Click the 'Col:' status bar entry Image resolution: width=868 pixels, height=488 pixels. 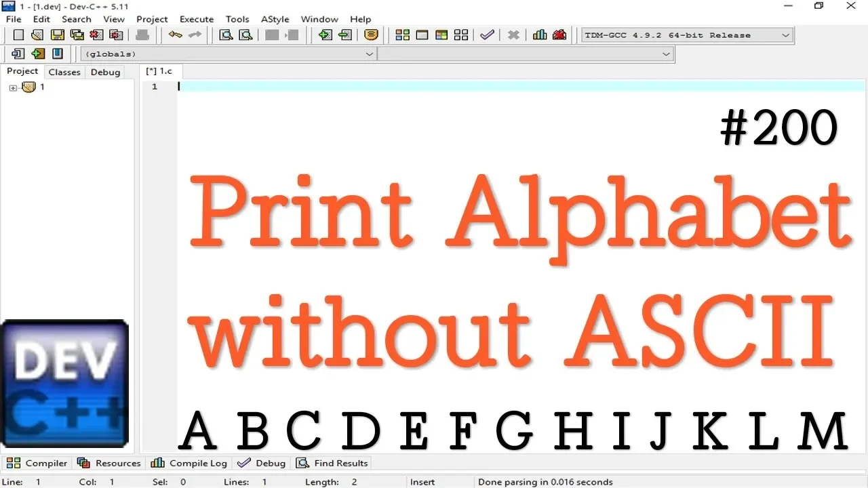[x=97, y=482]
